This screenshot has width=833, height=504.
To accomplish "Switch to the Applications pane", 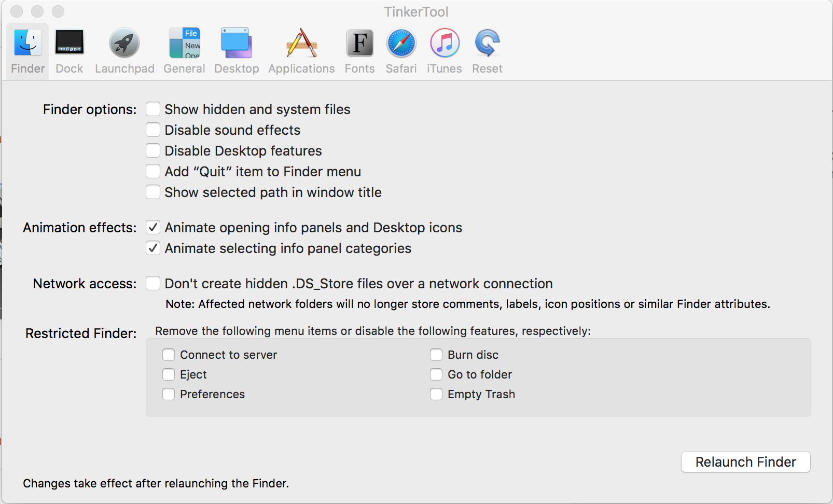I will pyautogui.click(x=301, y=50).
